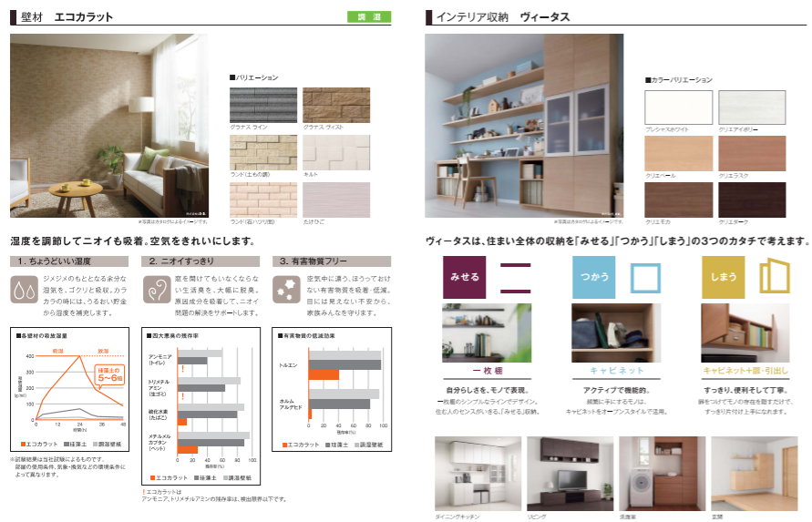This screenshot has height=522, width=812.
Task: Click the 1. ちょうどいい湿度 heading bar
Action: (70, 261)
